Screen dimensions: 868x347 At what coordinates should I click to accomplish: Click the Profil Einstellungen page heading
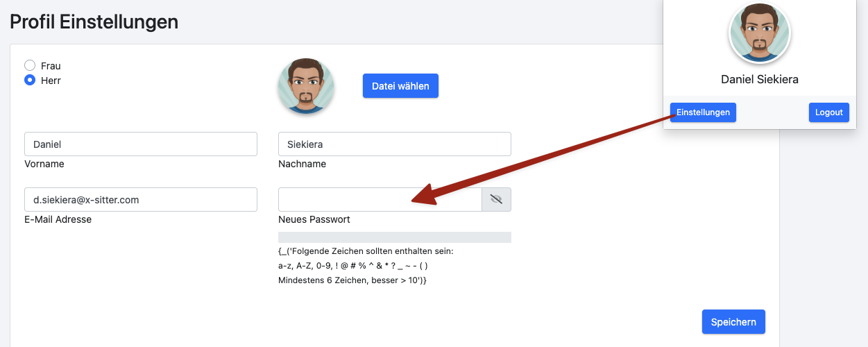pyautogui.click(x=94, y=22)
